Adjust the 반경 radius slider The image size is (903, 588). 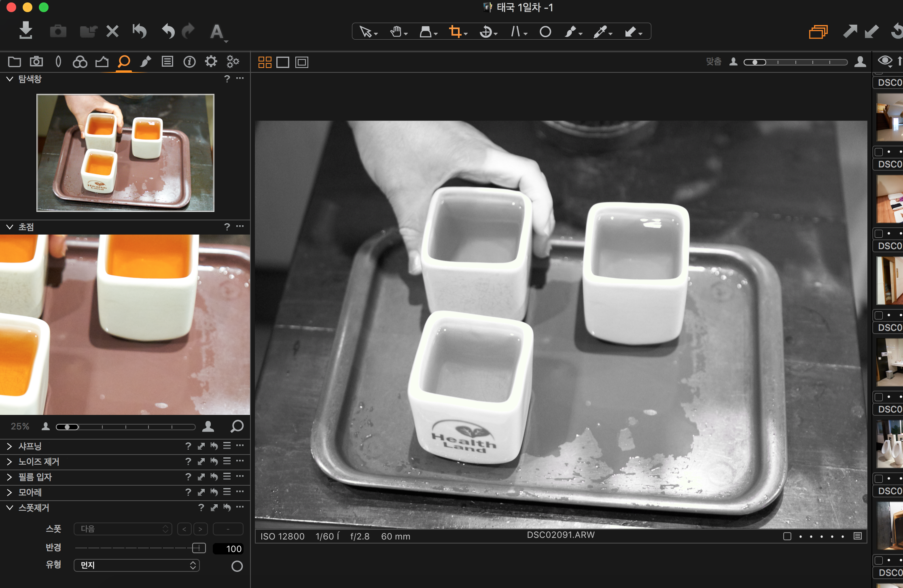[199, 548]
